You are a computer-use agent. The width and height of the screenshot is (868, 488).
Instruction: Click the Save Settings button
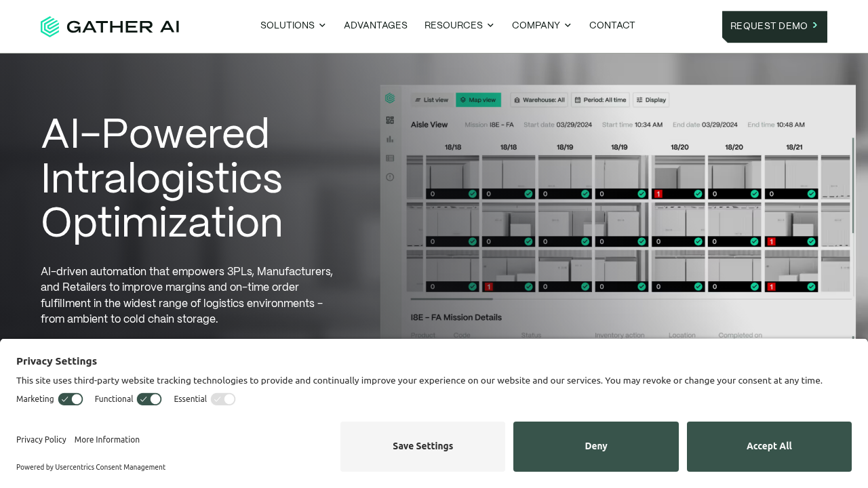422,447
